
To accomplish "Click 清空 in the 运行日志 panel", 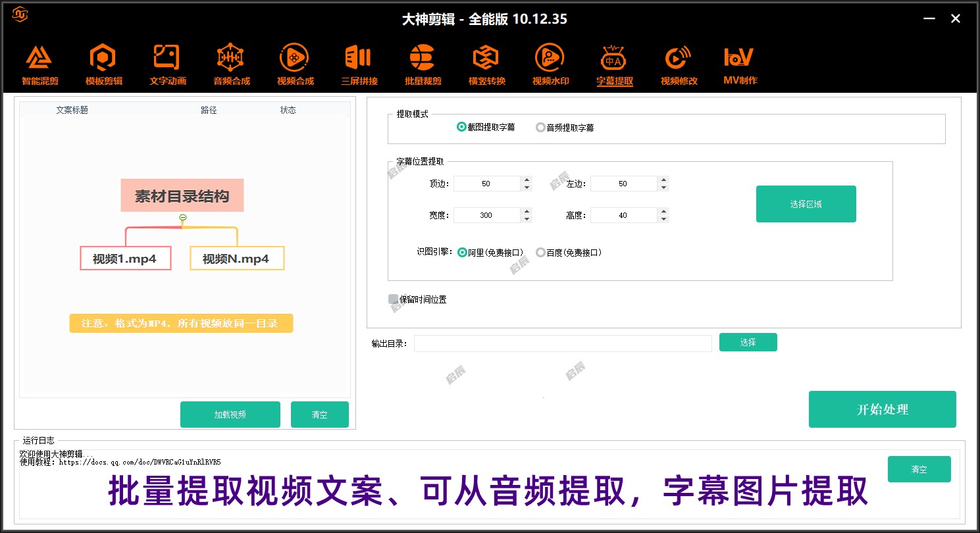I will pyautogui.click(x=919, y=469).
